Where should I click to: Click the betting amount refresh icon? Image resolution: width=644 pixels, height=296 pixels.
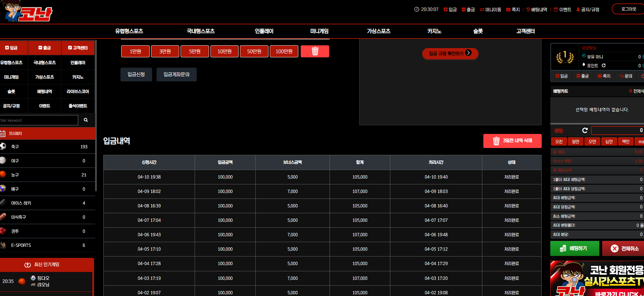click(585, 130)
